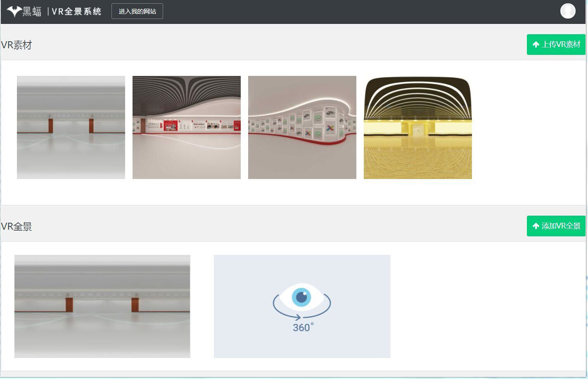Image resolution: width=588 pixels, height=379 pixels.
Task: Open the user avatar profile icon
Action: [568, 11]
